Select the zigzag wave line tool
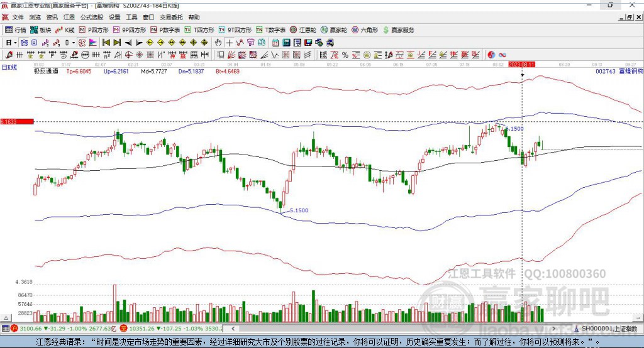 pos(275,55)
